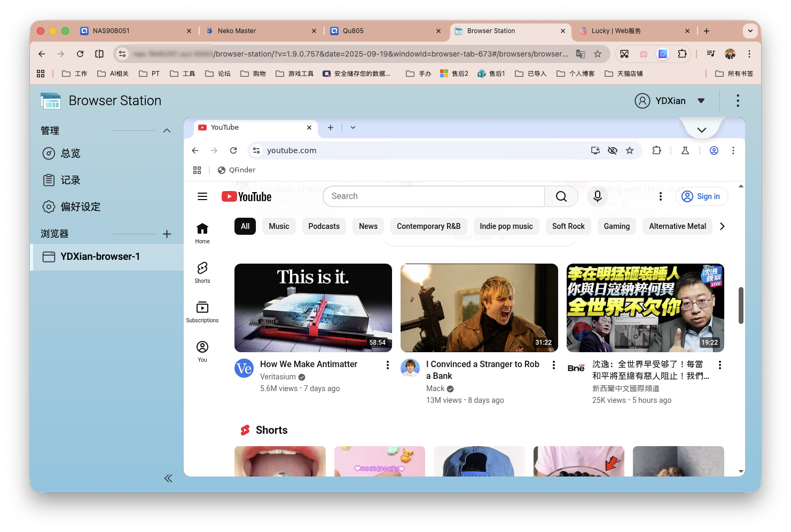Switch to the Neko Master tab
The height and width of the screenshot is (532, 791).
coord(237,31)
